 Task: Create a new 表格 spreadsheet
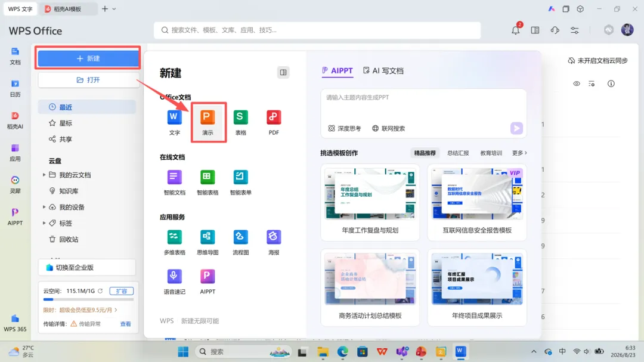(241, 122)
